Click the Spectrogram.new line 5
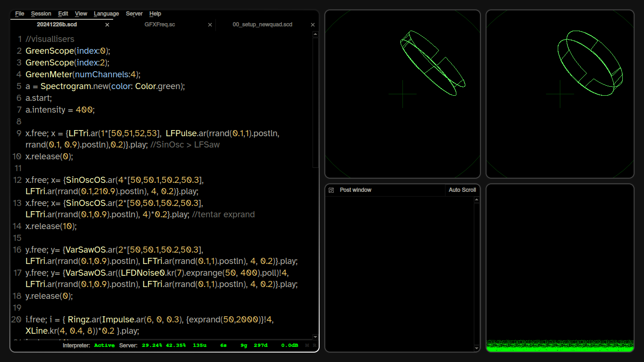This screenshot has height=362, width=644. coord(105,86)
